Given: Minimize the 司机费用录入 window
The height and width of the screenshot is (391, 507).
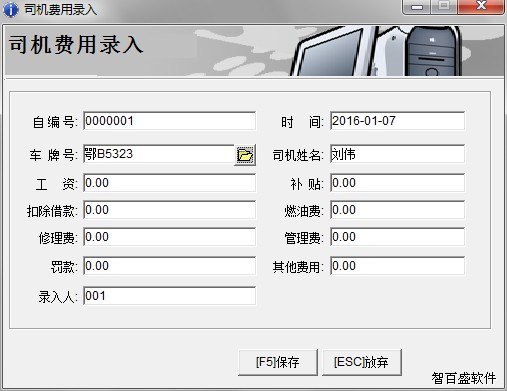Looking at the screenshot, I should click(x=417, y=7).
